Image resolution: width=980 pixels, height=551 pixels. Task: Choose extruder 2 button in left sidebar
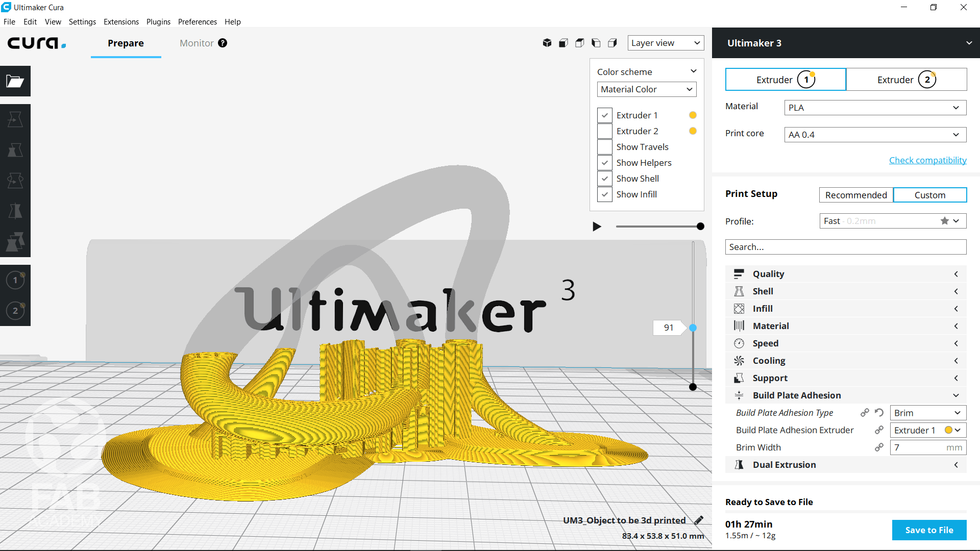pyautogui.click(x=15, y=311)
